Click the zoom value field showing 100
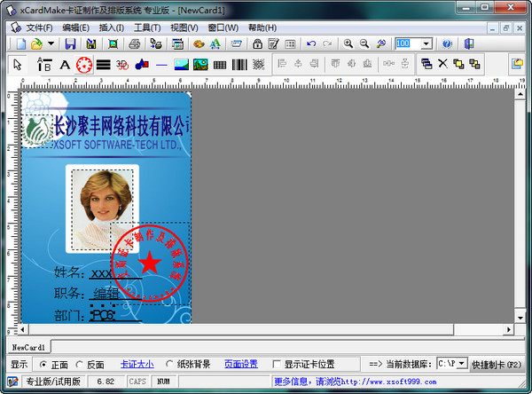Image resolution: width=532 pixels, height=394 pixels. click(409, 43)
